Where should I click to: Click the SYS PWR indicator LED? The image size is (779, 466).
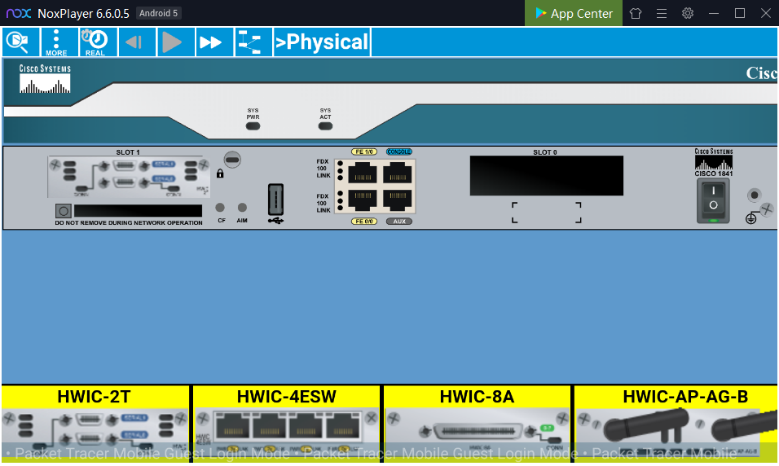253,126
